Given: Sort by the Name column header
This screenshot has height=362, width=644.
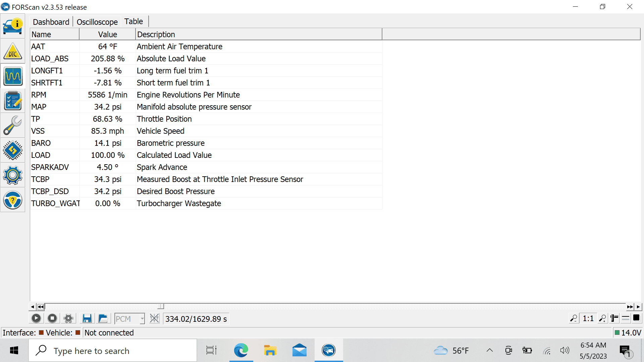Looking at the screenshot, I should tap(55, 34).
